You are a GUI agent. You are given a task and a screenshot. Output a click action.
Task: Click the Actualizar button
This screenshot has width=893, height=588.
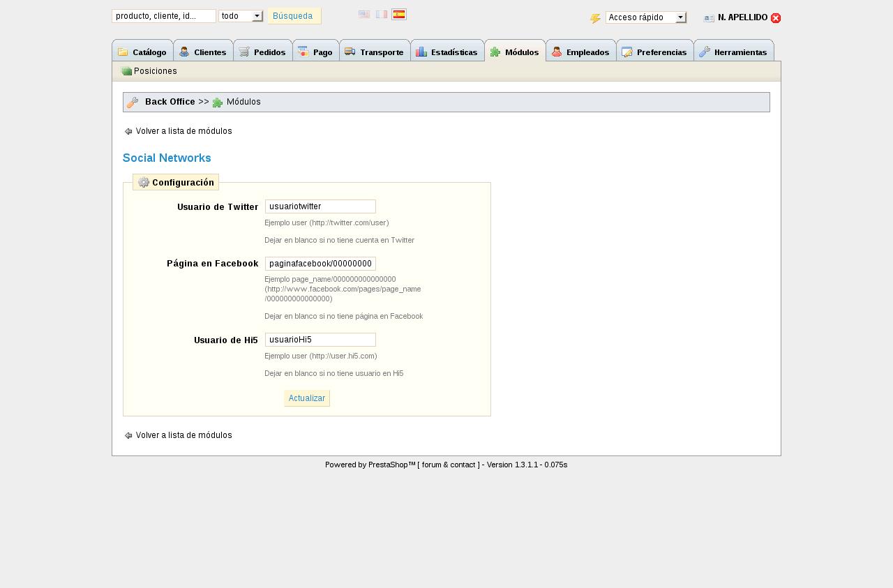coord(307,398)
